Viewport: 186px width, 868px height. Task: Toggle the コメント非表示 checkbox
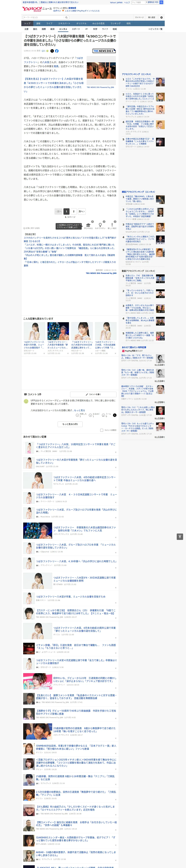pyautogui.click(x=102, y=430)
